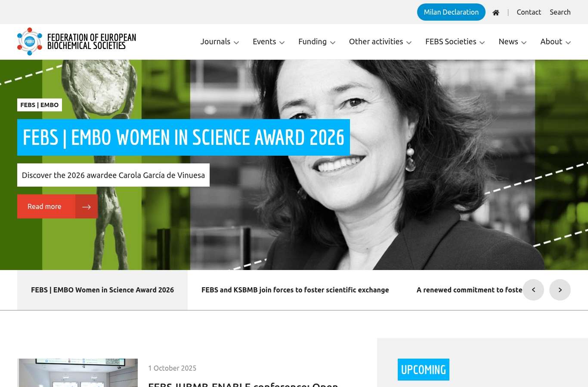This screenshot has width=588, height=387.
Task: Expand FEBS Societies menu
Action: (x=455, y=42)
